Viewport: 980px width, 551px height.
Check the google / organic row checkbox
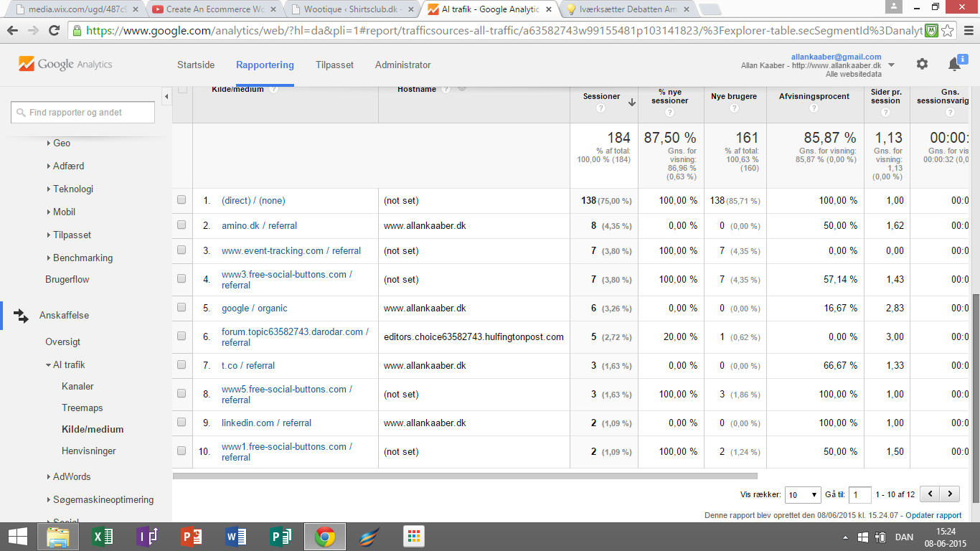click(x=182, y=308)
